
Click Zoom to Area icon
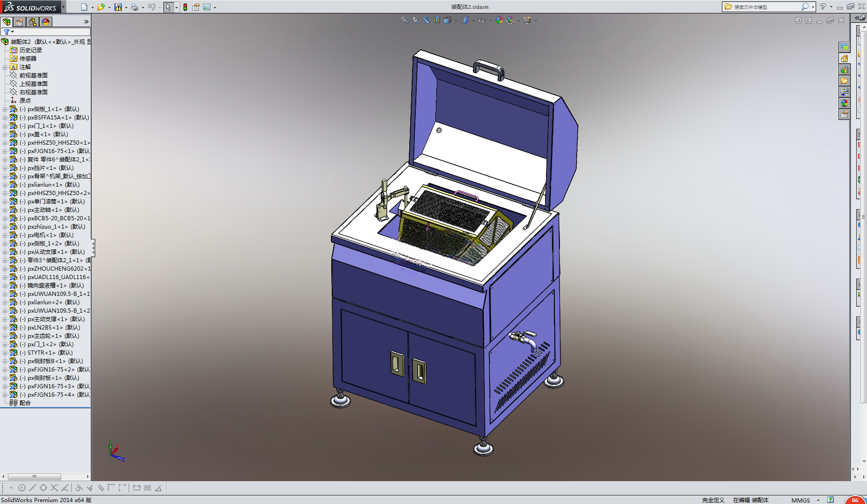point(415,20)
